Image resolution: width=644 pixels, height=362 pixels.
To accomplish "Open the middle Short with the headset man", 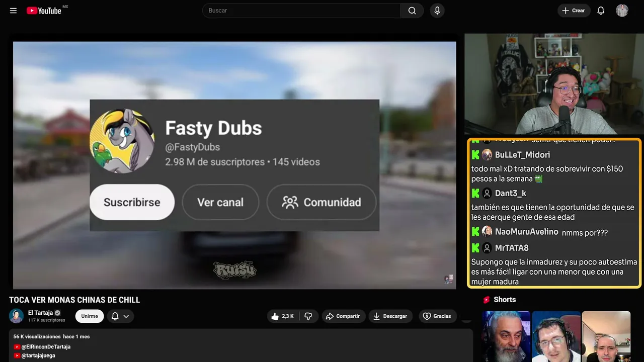I will 556,336.
